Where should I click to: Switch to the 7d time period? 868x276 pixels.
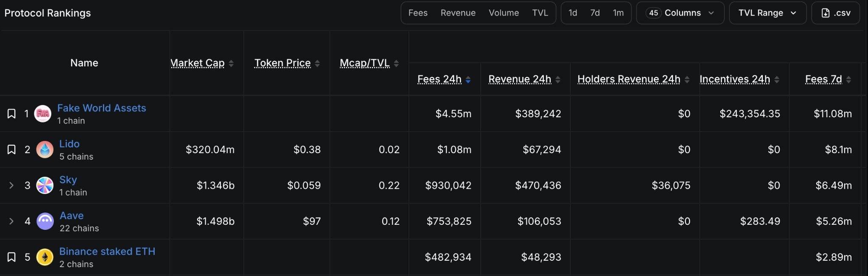coord(595,13)
